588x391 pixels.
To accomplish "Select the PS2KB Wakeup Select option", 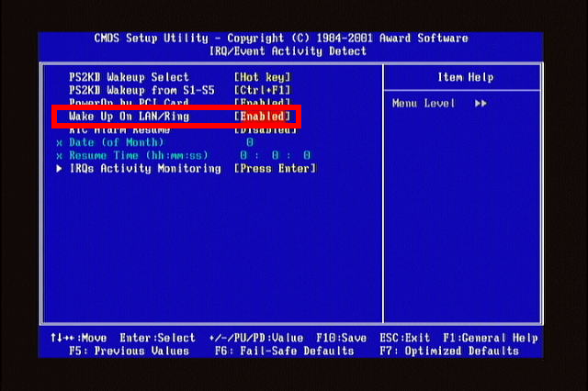I will [x=129, y=77].
